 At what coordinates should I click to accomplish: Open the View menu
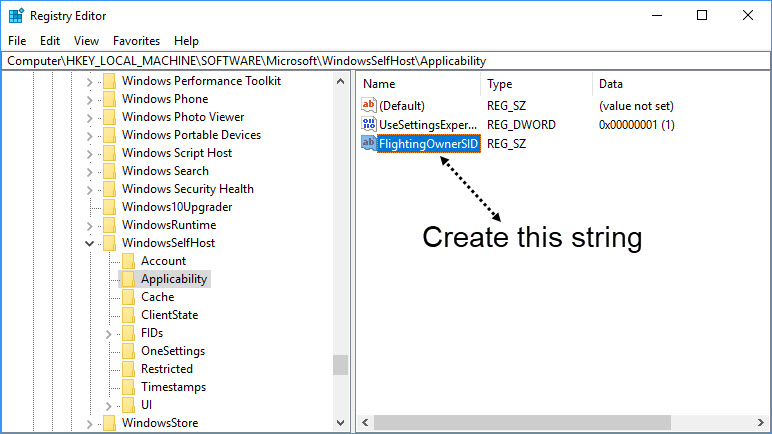point(86,41)
